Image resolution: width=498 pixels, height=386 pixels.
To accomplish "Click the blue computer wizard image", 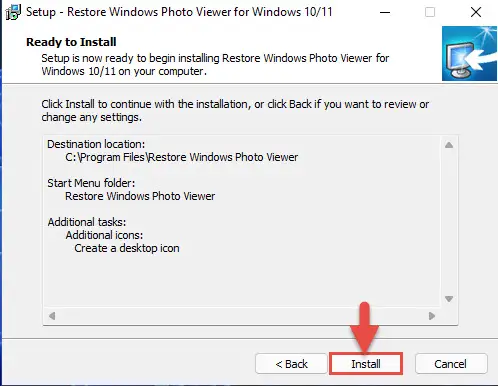I will point(469,53).
